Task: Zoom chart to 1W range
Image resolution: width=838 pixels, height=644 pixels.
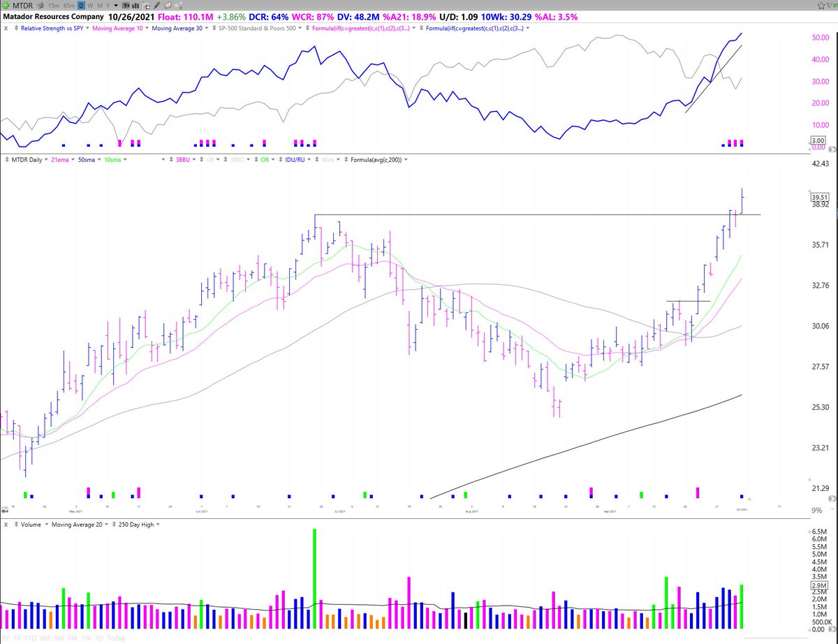Action: 86,638
